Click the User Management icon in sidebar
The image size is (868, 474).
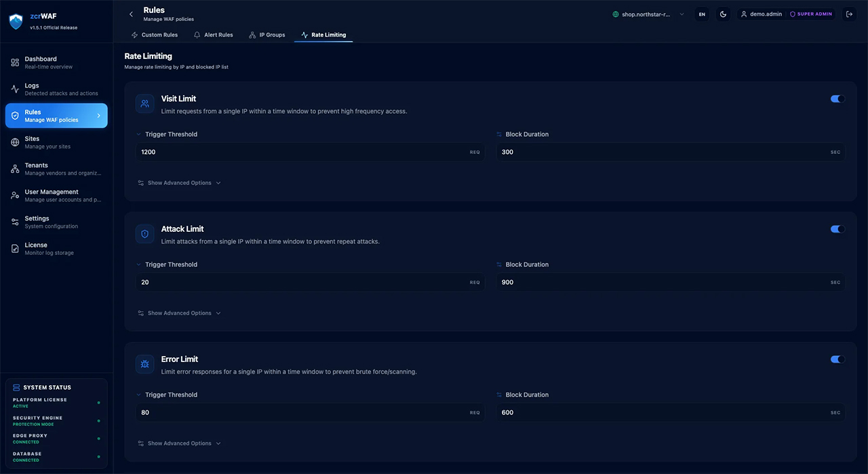pos(15,195)
